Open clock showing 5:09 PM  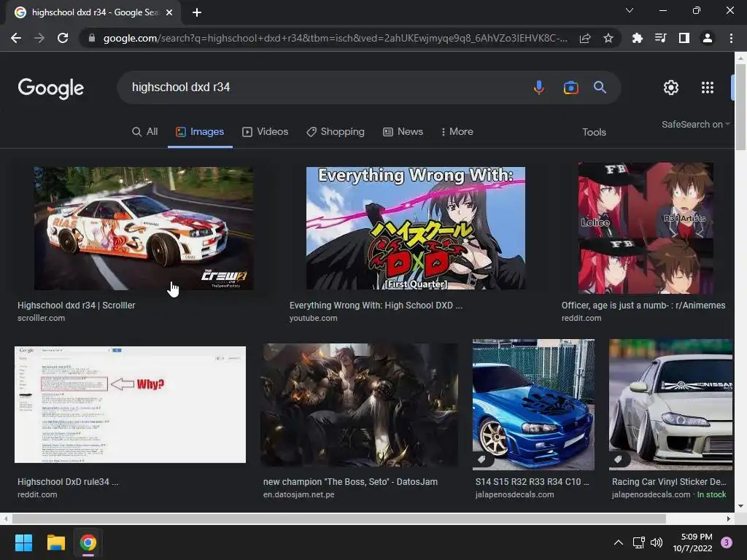point(693,542)
